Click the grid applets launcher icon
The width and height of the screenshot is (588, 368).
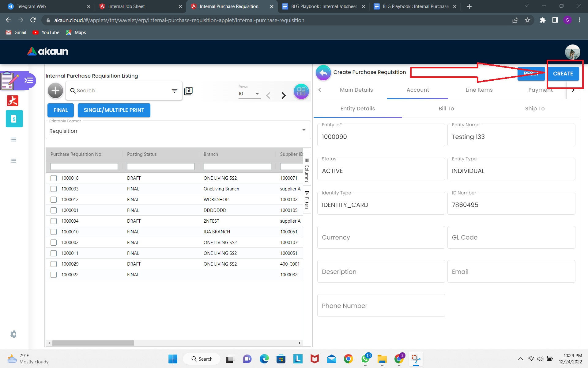click(301, 91)
